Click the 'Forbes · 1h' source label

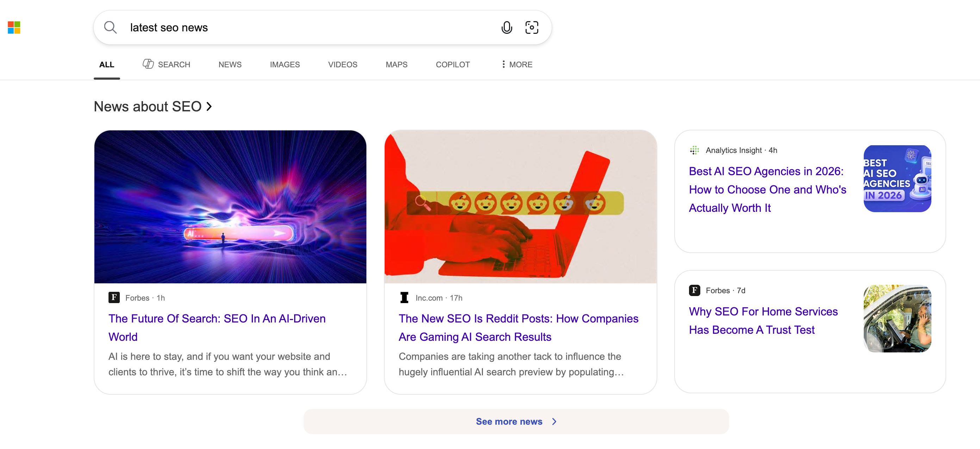pyautogui.click(x=145, y=298)
